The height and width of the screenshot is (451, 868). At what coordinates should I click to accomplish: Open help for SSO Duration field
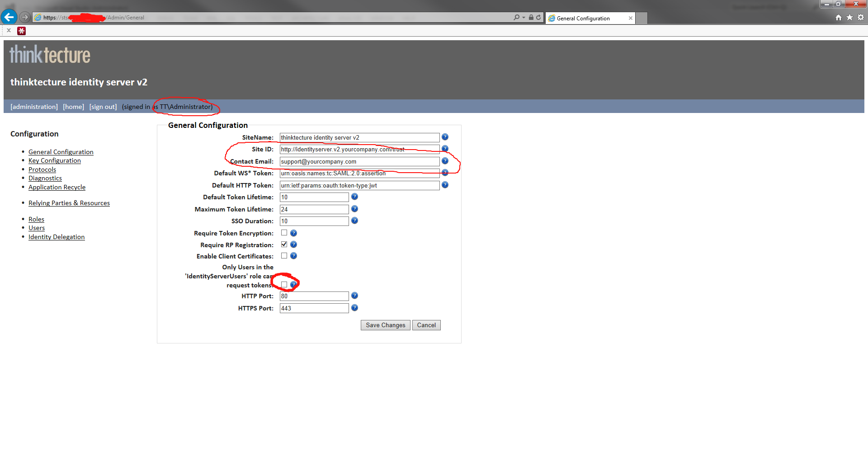click(x=354, y=221)
